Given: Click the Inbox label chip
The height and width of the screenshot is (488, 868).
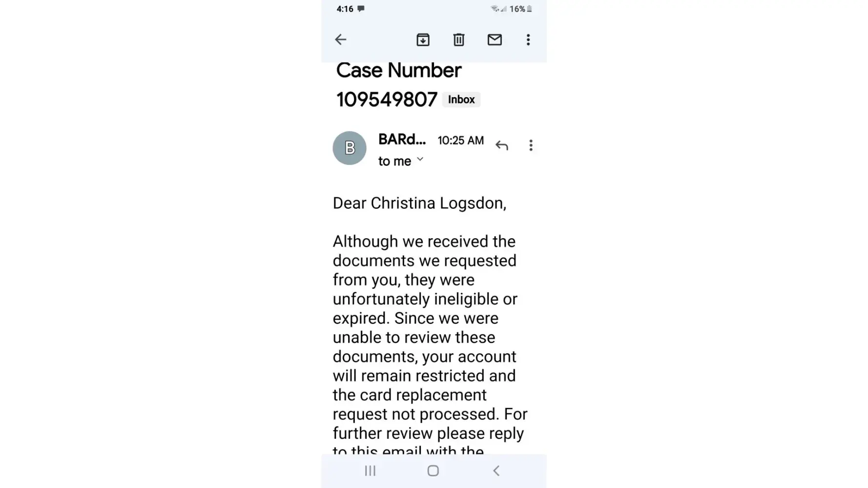Looking at the screenshot, I should click(461, 100).
